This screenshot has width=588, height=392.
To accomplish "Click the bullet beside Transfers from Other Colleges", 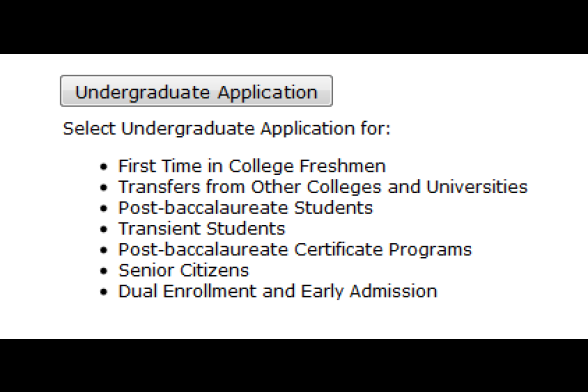I will click(104, 188).
